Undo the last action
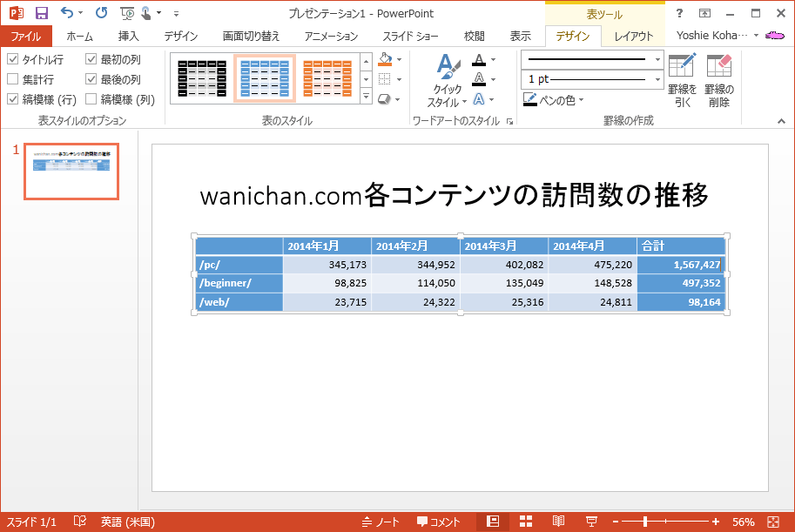The image size is (795, 532). 67,13
